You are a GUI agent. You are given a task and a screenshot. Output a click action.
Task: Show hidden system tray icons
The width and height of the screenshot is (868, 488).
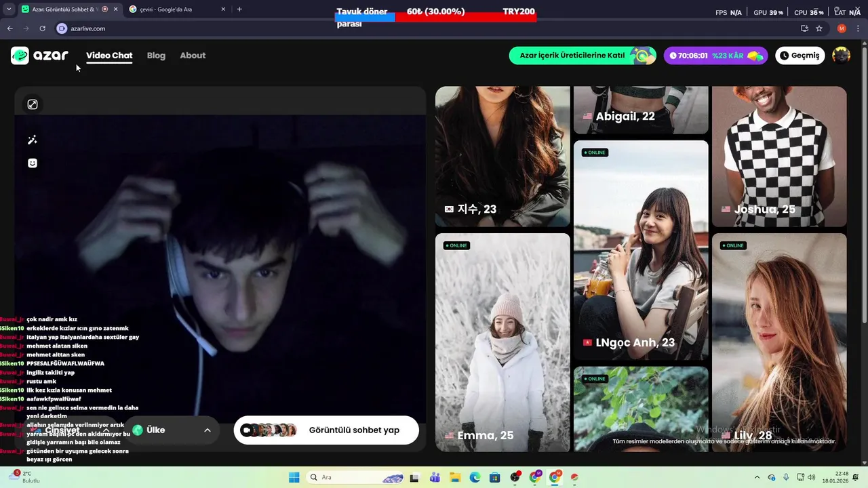coord(757,478)
